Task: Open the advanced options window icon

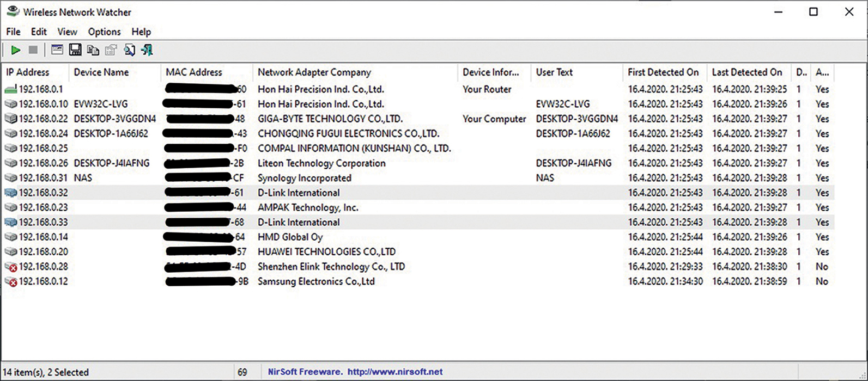Action: coord(57,50)
